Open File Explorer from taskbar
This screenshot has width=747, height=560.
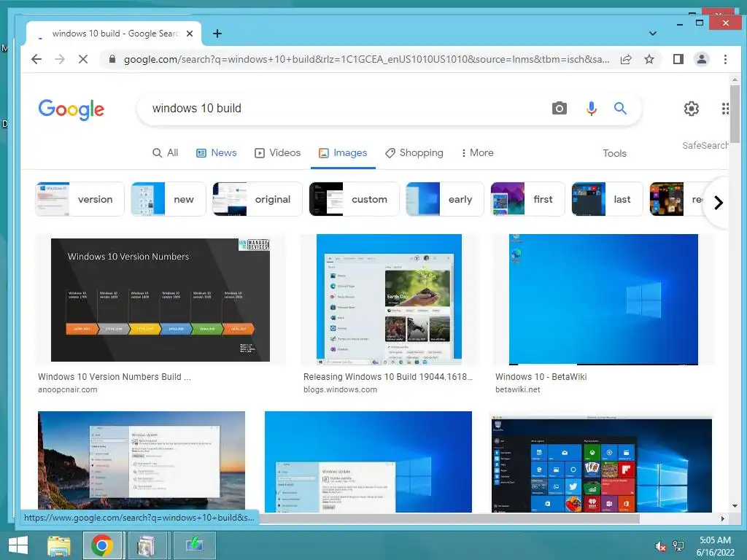point(58,545)
